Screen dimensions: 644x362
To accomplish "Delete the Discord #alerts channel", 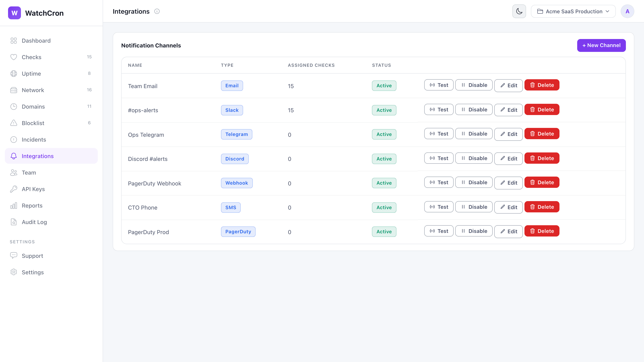I will pos(542,158).
